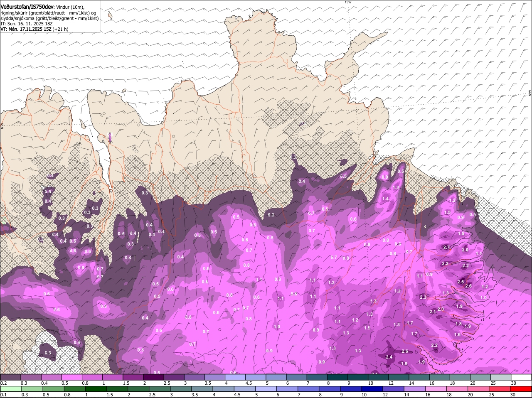Click the N99 label on the right edge
This screenshot has width=532, height=398.
tap(530, 93)
